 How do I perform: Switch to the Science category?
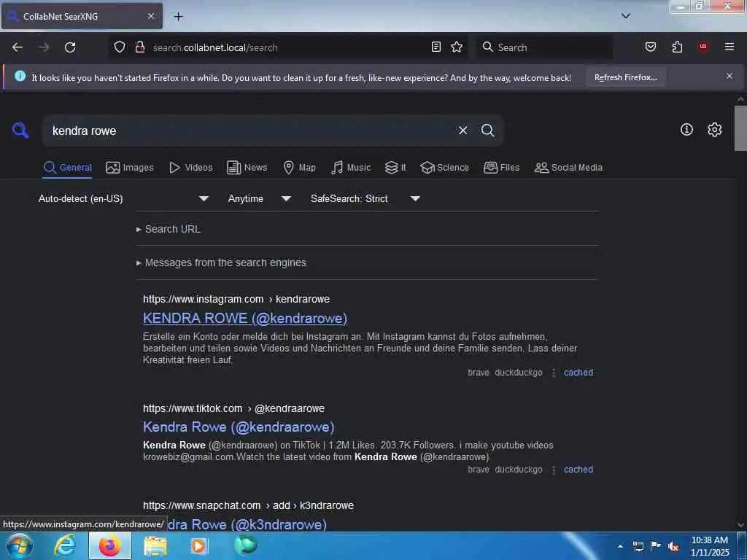(x=444, y=168)
